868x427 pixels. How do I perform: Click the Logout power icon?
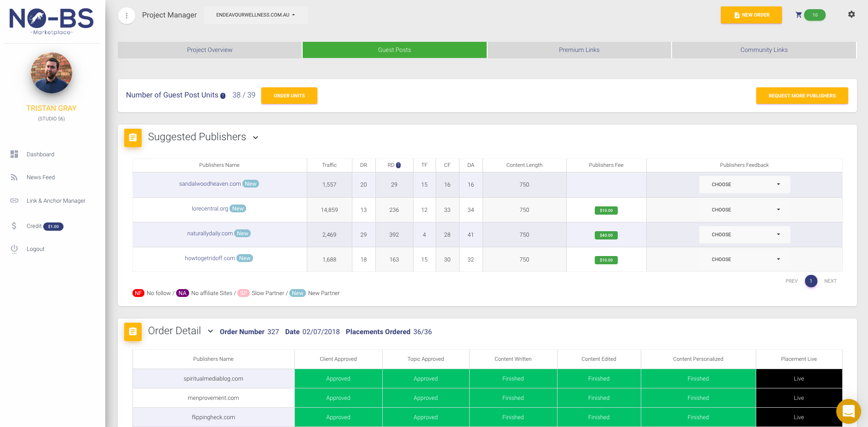14,249
